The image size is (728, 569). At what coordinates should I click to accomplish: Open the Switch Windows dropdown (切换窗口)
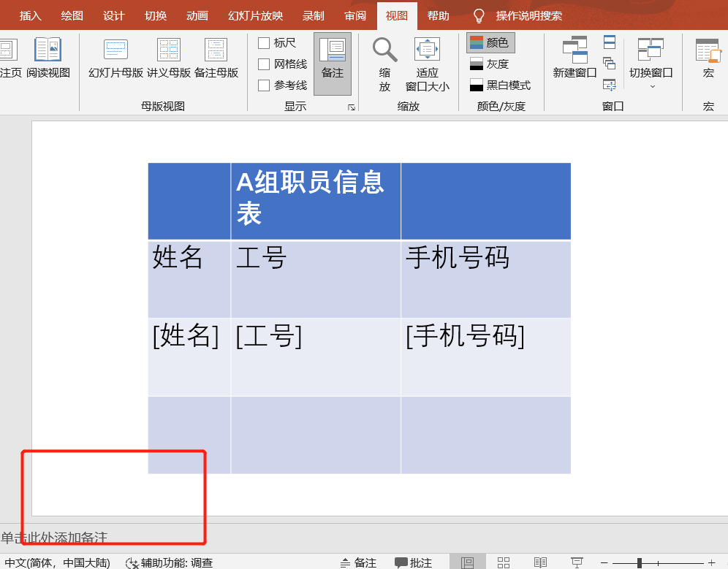pos(653,64)
